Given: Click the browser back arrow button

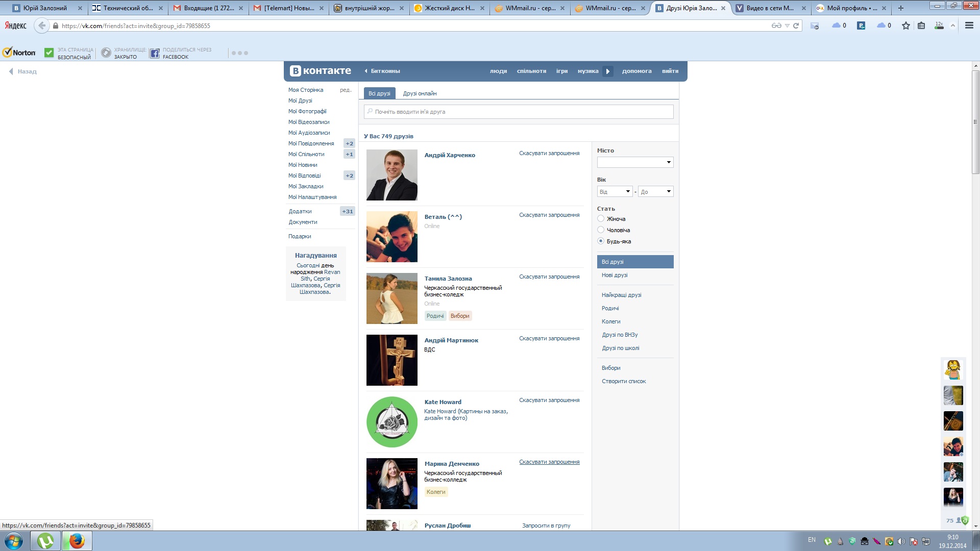Looking at the screenshot, I should (42, 26).
